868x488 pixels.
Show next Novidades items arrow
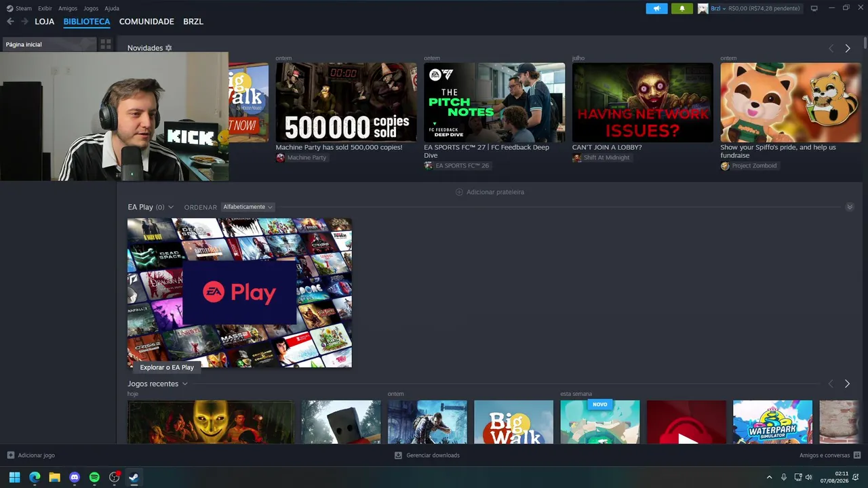pos(847,48)
